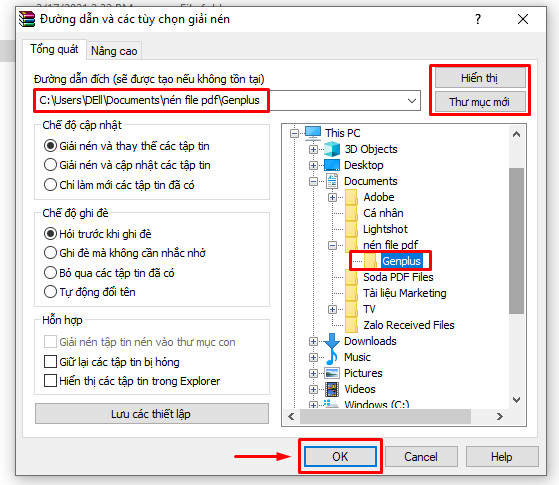Screen dimensions: 559x485
Task: Click the Music note icon
Action: (x=332, y=357)
